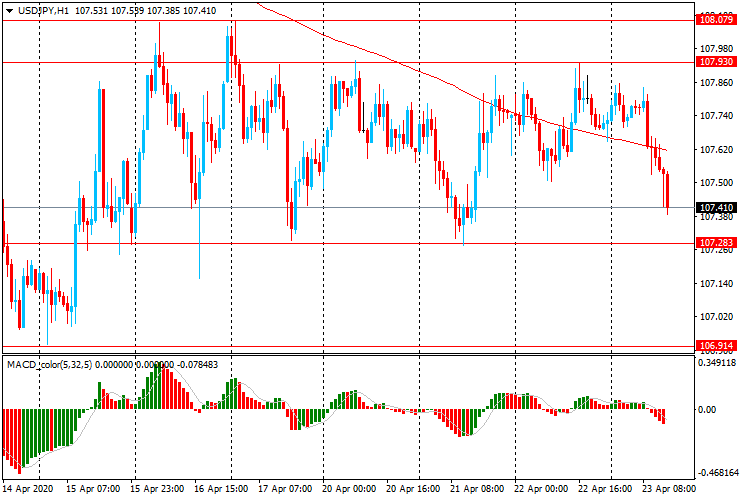Screen dimensions: 740x500
Task: Click the 21 Apr 08:00 time label
Action: click(477, 489)
